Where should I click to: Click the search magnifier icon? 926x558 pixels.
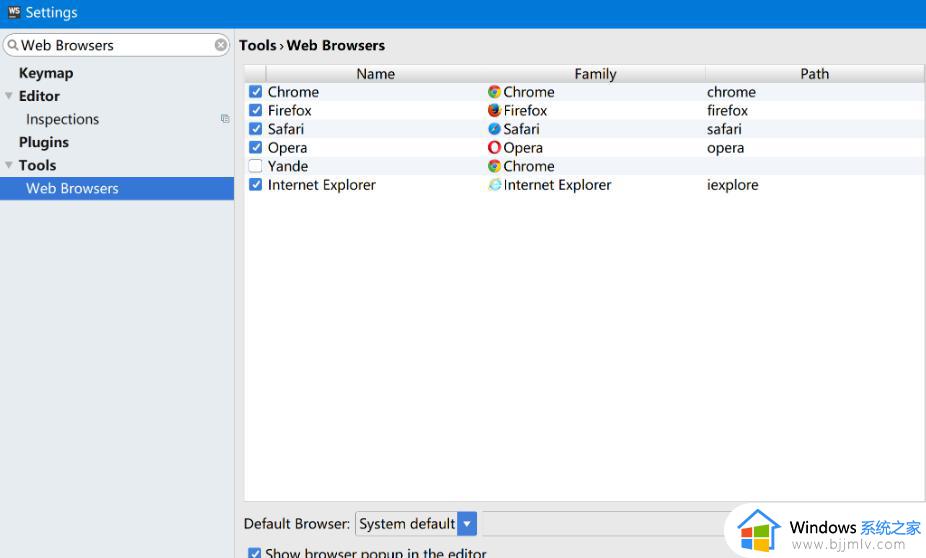(x=12, y=45)
